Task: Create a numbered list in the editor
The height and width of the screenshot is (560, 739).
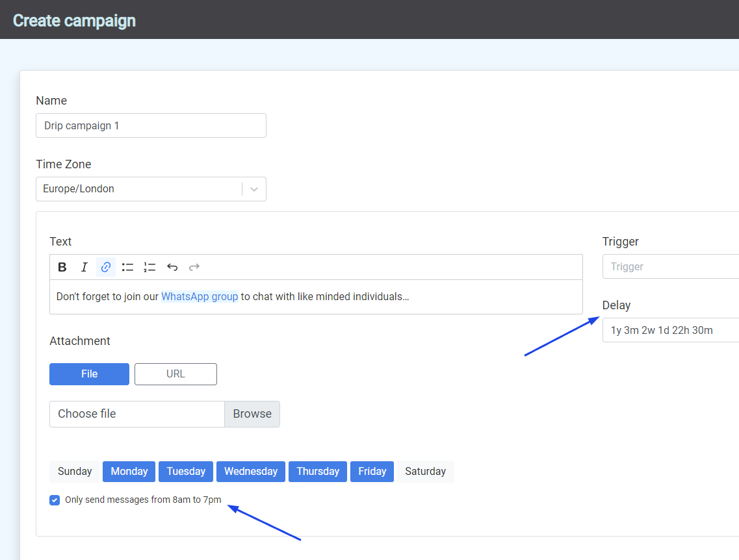Action: [149, 266]
